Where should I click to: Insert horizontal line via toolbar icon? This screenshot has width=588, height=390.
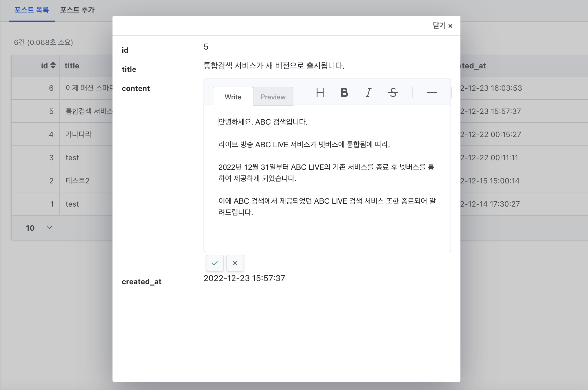coord(432,92)
